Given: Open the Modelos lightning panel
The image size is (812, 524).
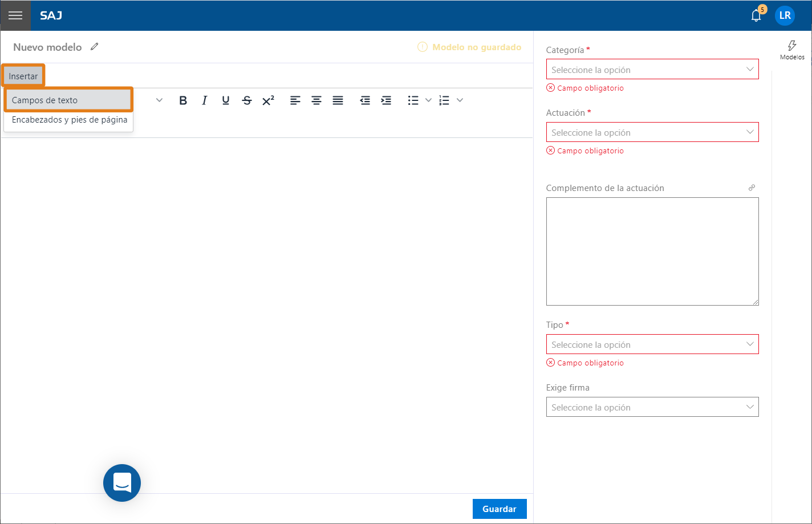Looking at the screenshot, I should point(792,50).
